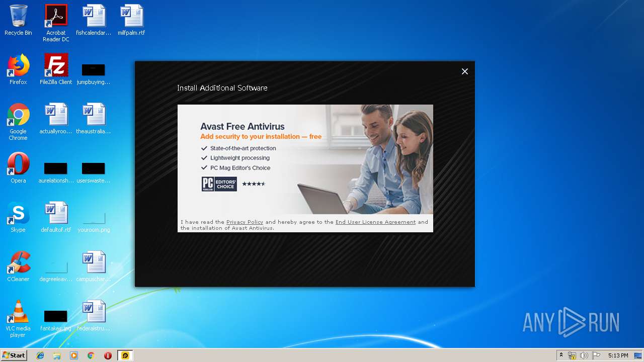644x362 pixels.
Task: Launch Google Chrome desktop shortcut
Action: pyautogui.click(x=18, y=122)
